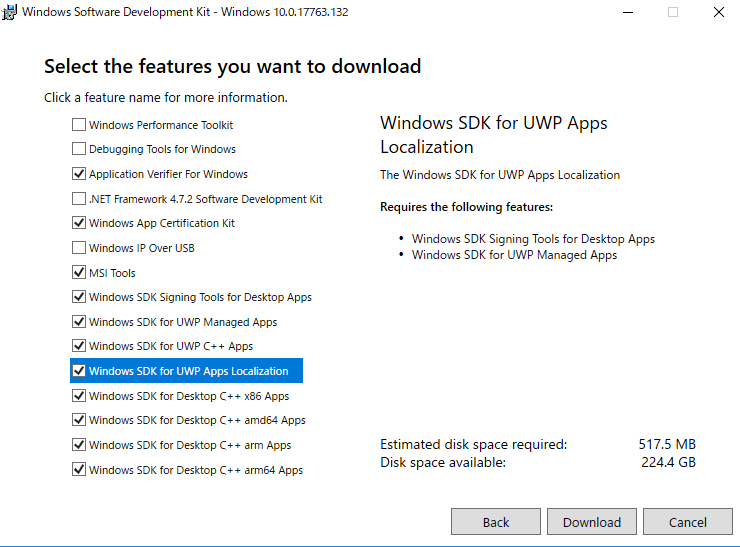
Task: Enable Windows Performance Toolkit checkbox
Action: pyautogui.click(x=79, y=125)
